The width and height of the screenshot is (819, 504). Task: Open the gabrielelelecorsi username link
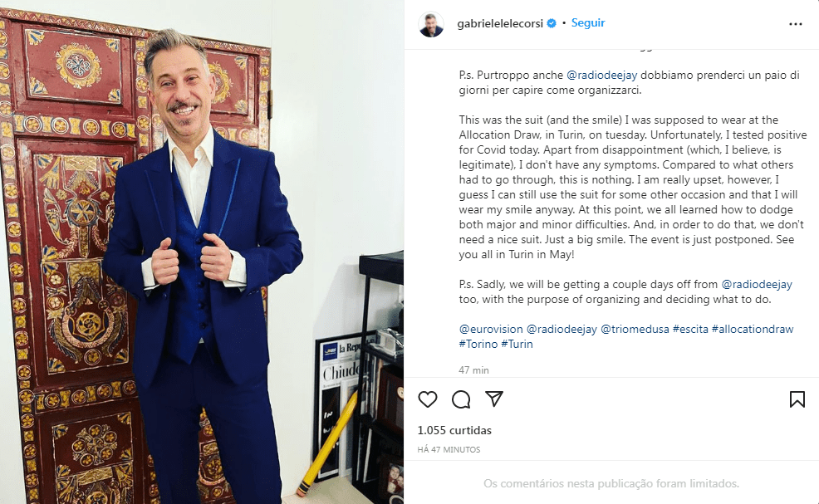point(500,23)
